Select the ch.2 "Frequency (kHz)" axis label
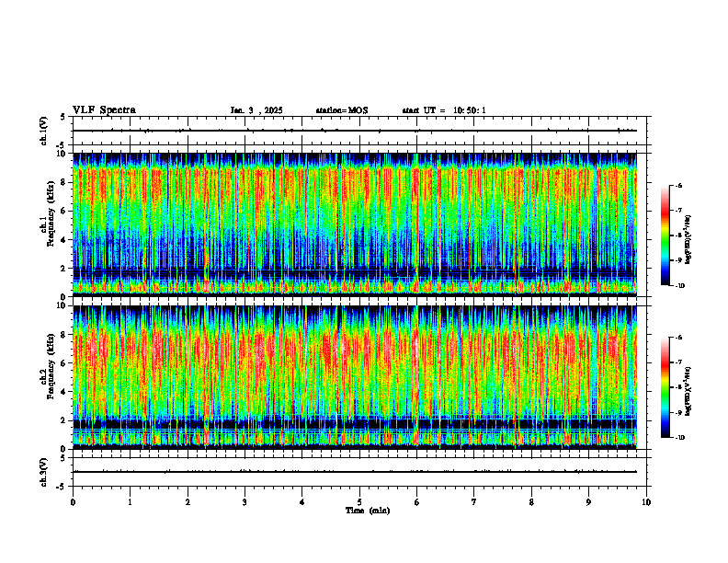Screen dimensions: 728x563 [x=51, y=366]
